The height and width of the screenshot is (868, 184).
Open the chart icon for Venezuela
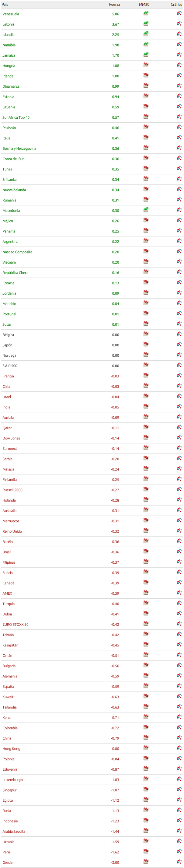tap(179, 13)
